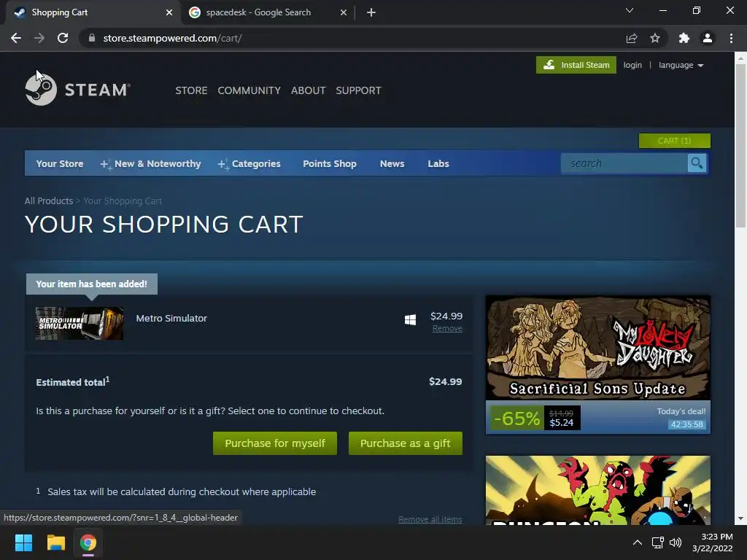Click the page vertical scrollbar thumb
The height and width of the screenshot is (560, 747).
pyautogui.click(x=740, y=145)
